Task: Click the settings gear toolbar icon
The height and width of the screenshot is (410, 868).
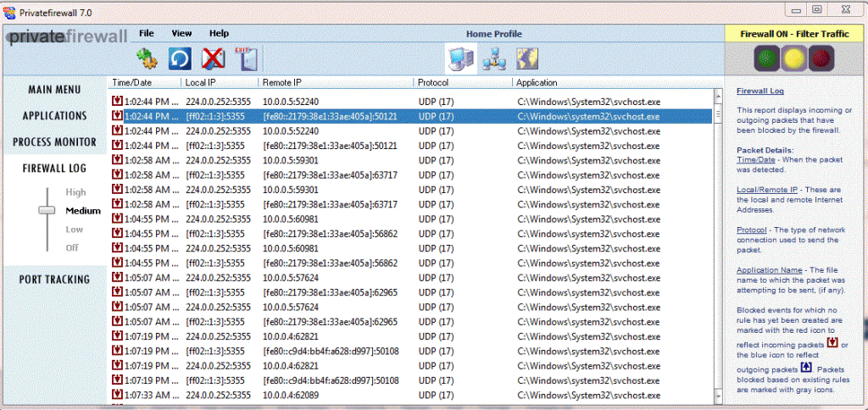Action: [147, 58]
